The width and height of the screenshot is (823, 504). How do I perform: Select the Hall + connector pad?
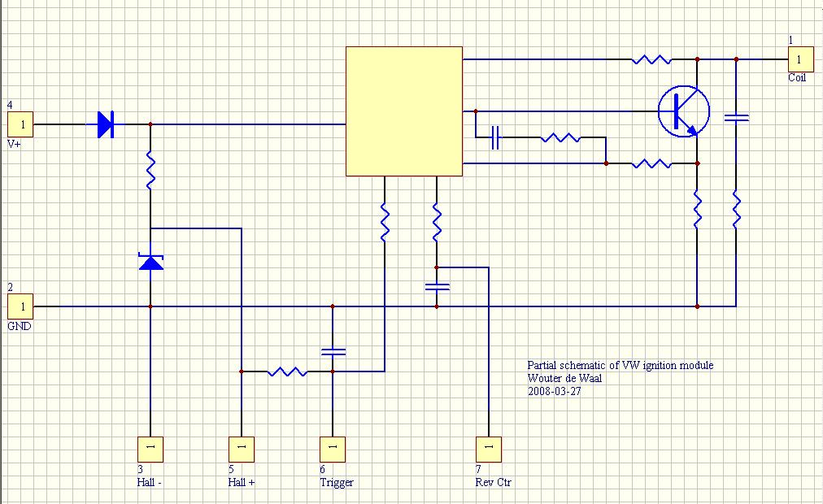click(242, 449)
